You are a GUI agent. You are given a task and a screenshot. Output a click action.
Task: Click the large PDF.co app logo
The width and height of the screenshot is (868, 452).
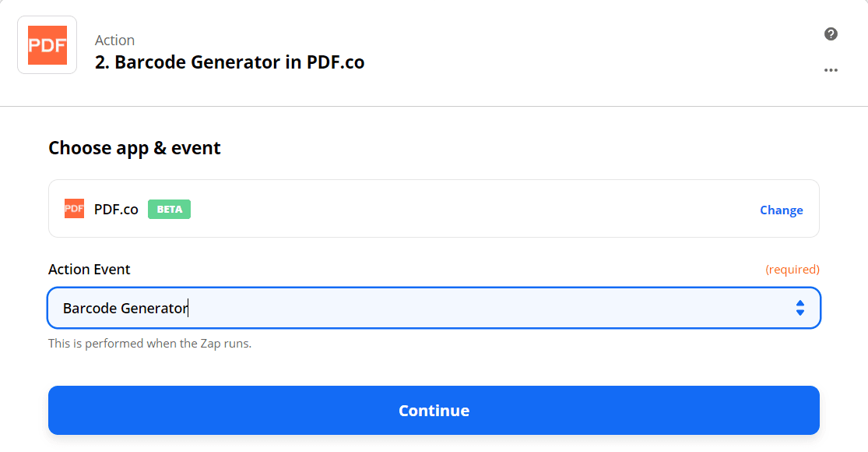[x=47, y=45]
